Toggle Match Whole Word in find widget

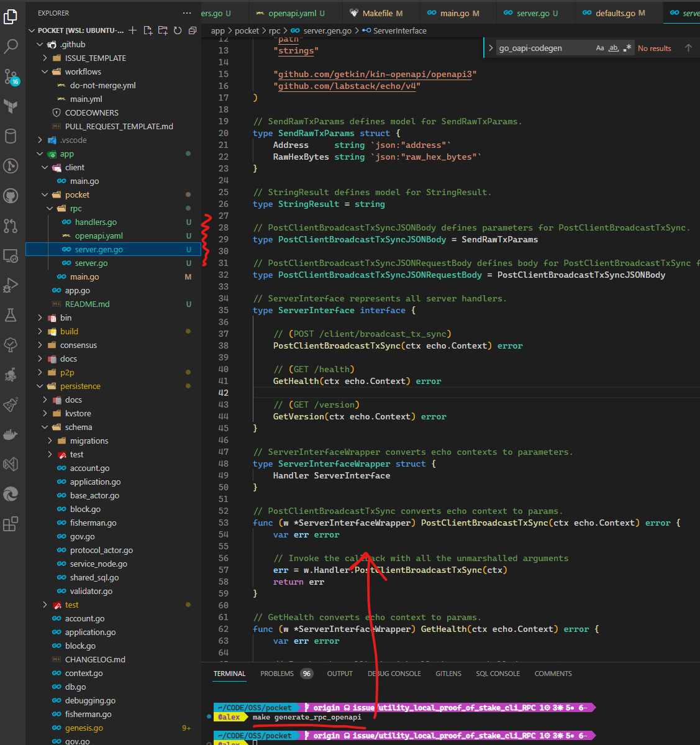pyautogui.click(x=614, y=48)
